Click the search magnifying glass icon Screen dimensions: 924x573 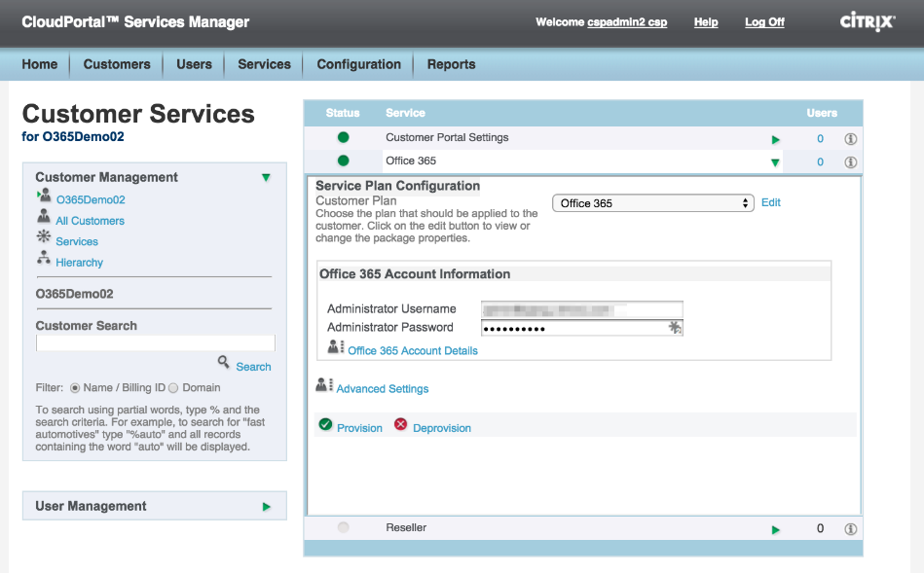(x=224, y=363)
